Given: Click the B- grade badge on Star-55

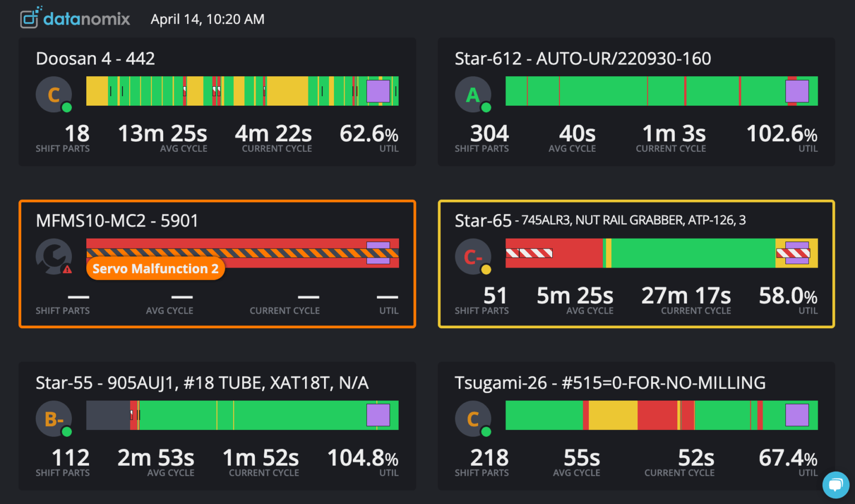Looking at the screenshot, I should pyautogui.click(x=53, y=418).
